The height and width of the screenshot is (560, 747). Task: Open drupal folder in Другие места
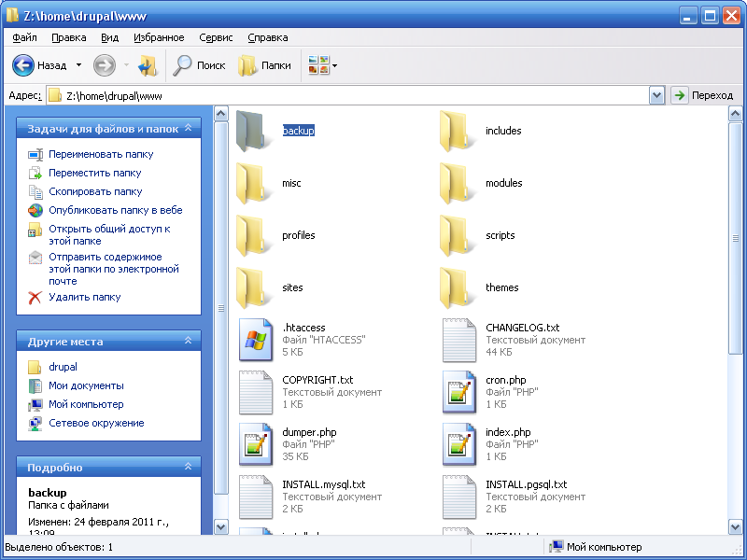(x=63, y=367)
